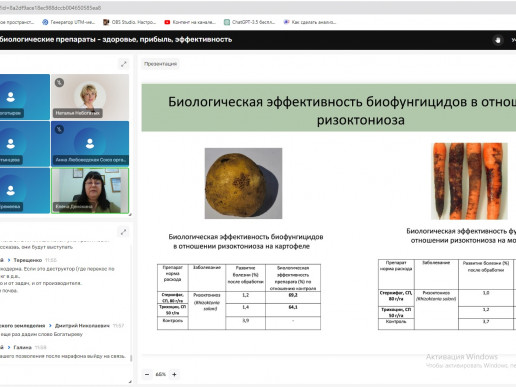Open the Как сделать анализ bookmark
The height and width of the screenshot is (387, 516).
[310, 22]
